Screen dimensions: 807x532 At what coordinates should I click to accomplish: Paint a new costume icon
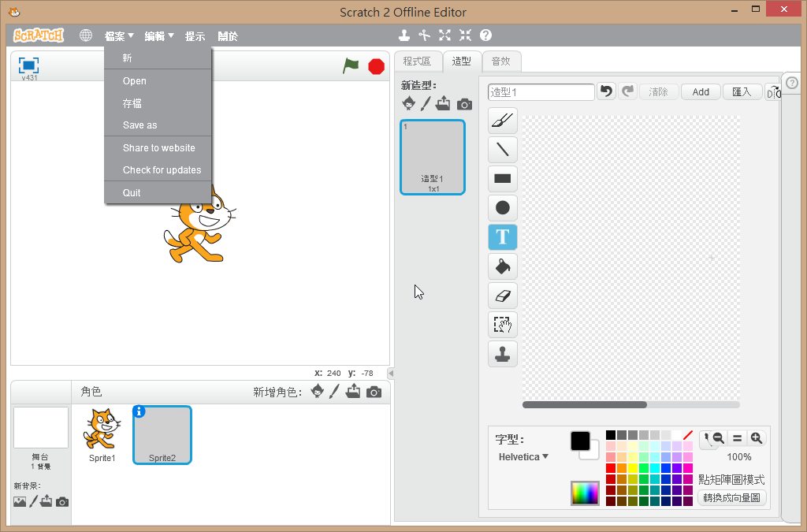[425, 103]
